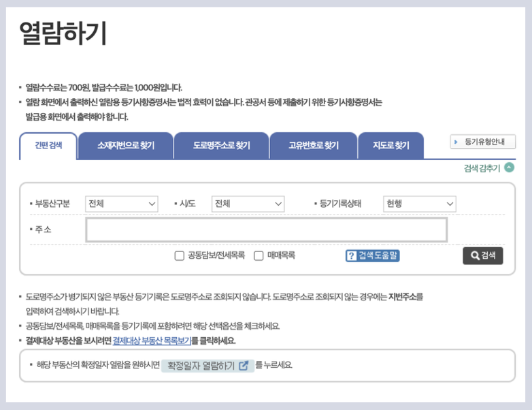Click external link icon beside 확정일자 열람하기
Screen dimensions: 532x410
[244, 366]
